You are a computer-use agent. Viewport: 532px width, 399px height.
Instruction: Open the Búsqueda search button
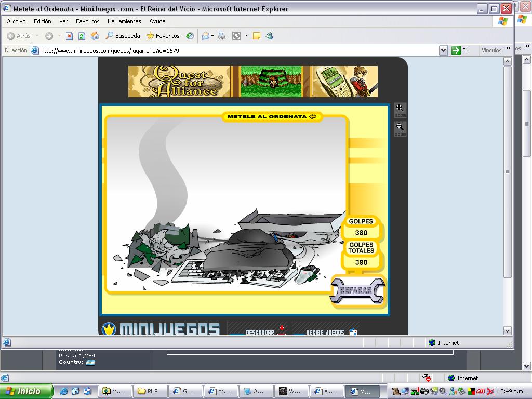tap(123, 36)
